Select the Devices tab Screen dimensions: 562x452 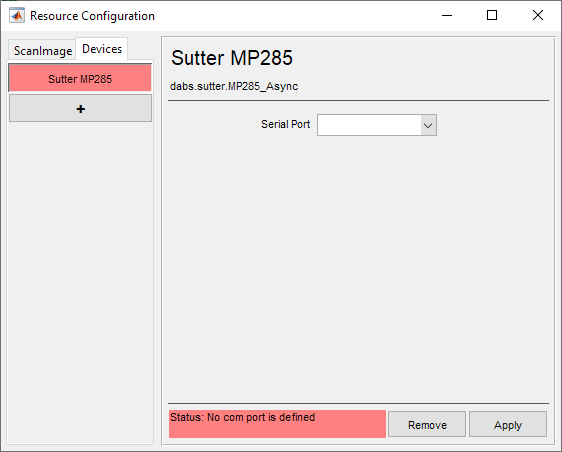tap(102, 49)
